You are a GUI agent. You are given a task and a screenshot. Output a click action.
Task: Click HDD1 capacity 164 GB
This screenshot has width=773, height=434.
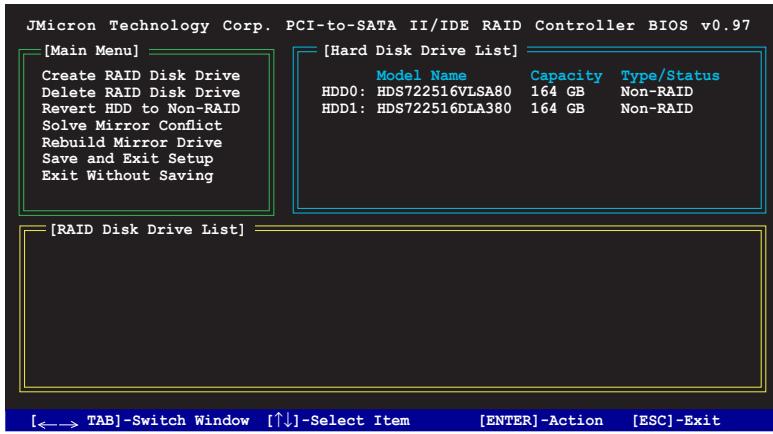[x=557, y=108]
